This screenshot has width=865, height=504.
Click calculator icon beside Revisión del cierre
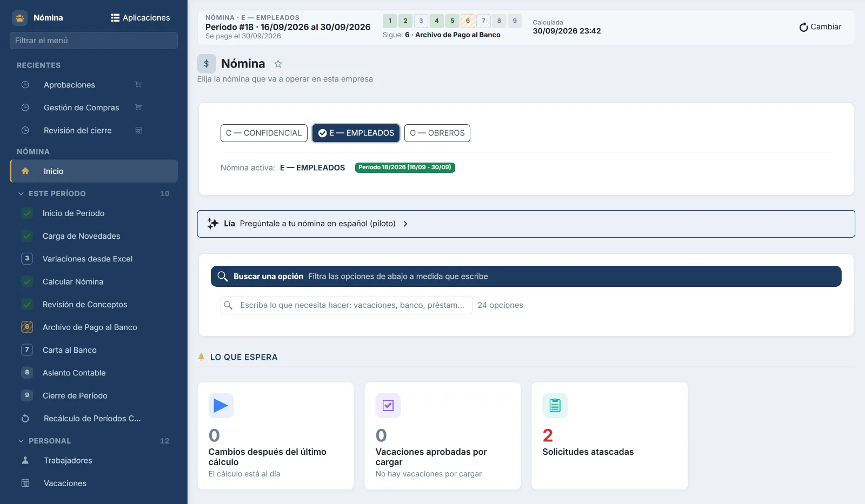138,130
